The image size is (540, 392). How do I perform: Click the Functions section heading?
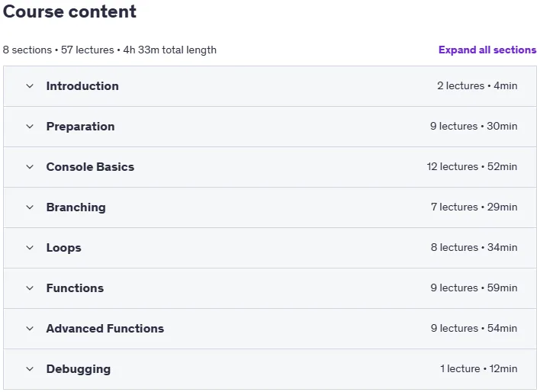click(x=75, y=288)
